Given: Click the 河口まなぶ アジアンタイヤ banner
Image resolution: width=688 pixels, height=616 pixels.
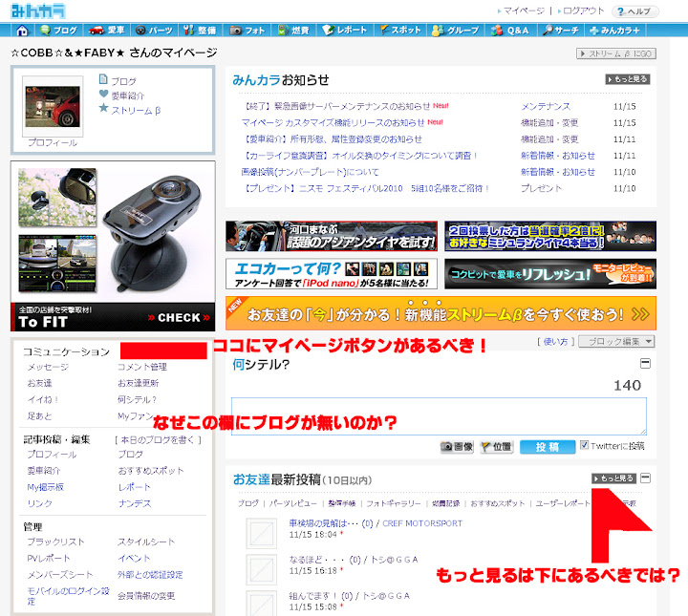Looking at the screenshot, I should (332, 236).
